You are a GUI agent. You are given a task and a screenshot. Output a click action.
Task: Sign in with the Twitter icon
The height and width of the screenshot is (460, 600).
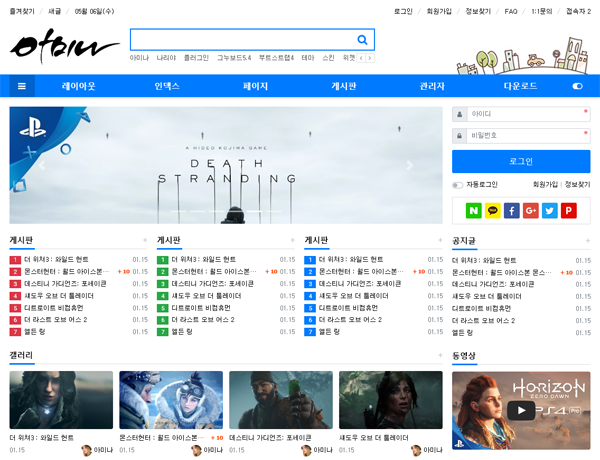click(549, 210)
